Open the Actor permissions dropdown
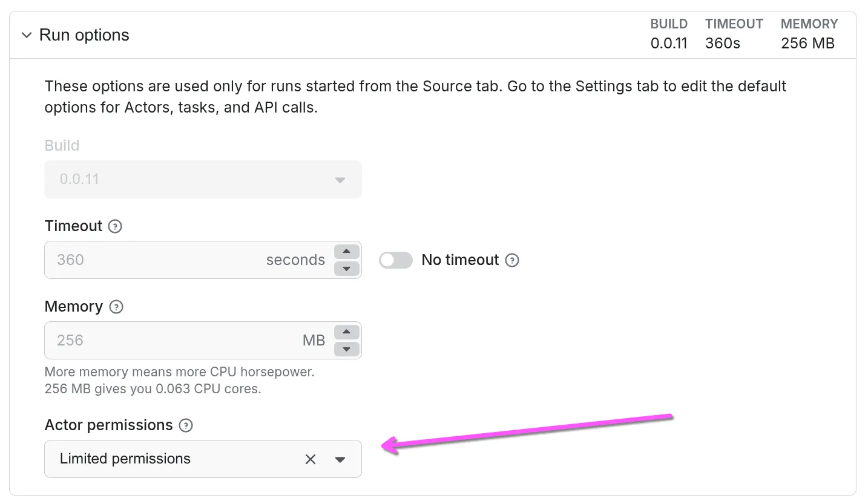 click(x=340, y=459)
